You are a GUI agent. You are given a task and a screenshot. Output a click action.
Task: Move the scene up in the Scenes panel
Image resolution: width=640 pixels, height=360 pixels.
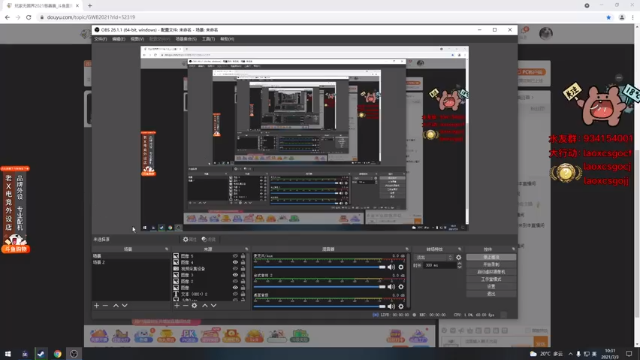coord(116,306)
